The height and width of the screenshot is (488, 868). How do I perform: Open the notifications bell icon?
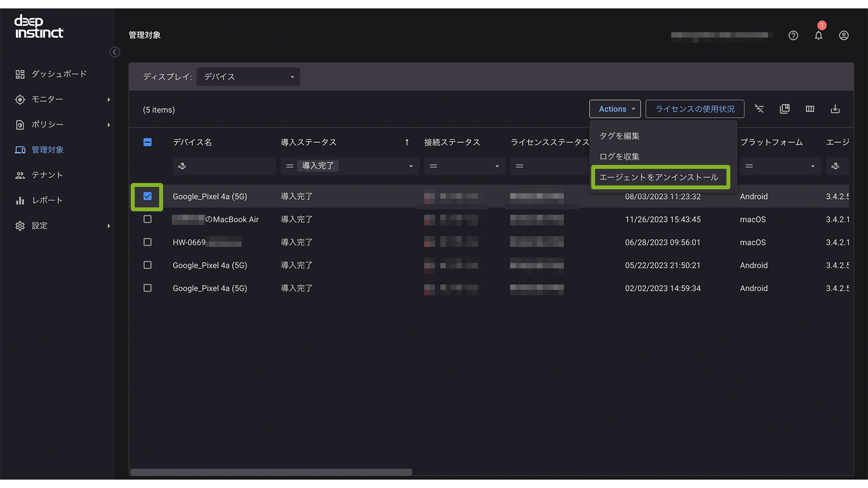pyautogui.click(x=819, y=36)
